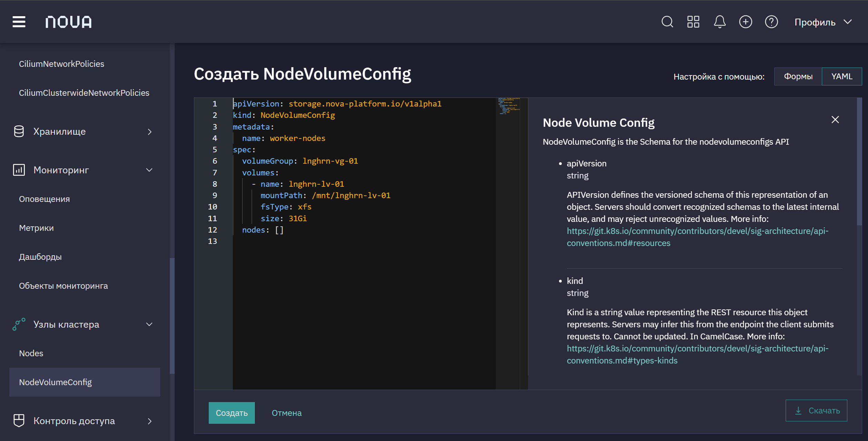Screen dimensions: 868x441
Task: Click the metadata: key in editor
Action: 253,127
